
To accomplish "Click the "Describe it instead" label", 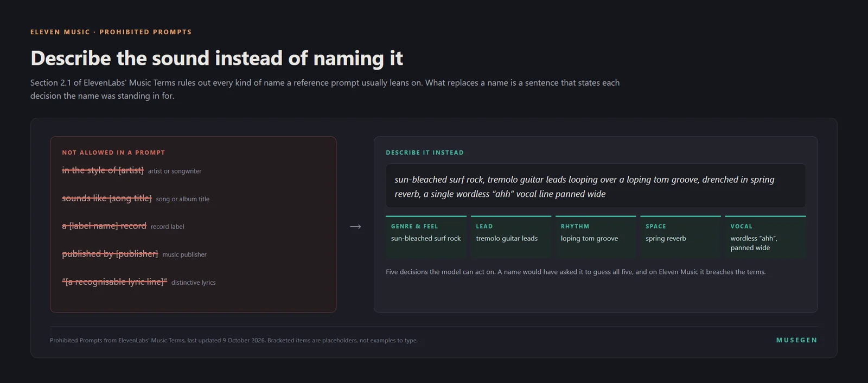I will [x=425, y=152].
